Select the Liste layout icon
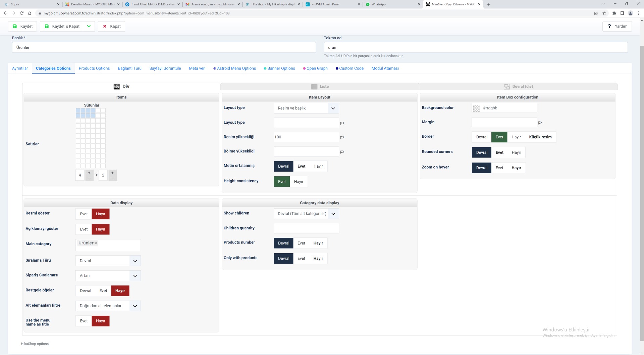 (x=314, y=87)
